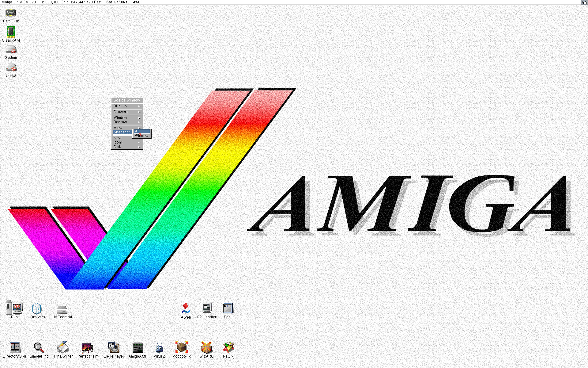The height and width of the screenshot is (368, 588).
Task: Click the Chip memory value in title bar
Action: click(55, 2)
